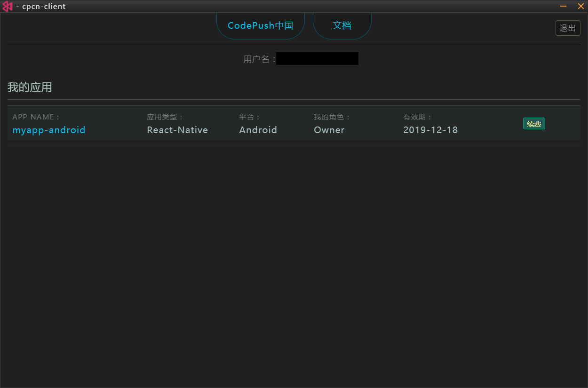Click the cpcn-client app logo icon
Viewport: 588px width, 388px height.
[7, 6]
